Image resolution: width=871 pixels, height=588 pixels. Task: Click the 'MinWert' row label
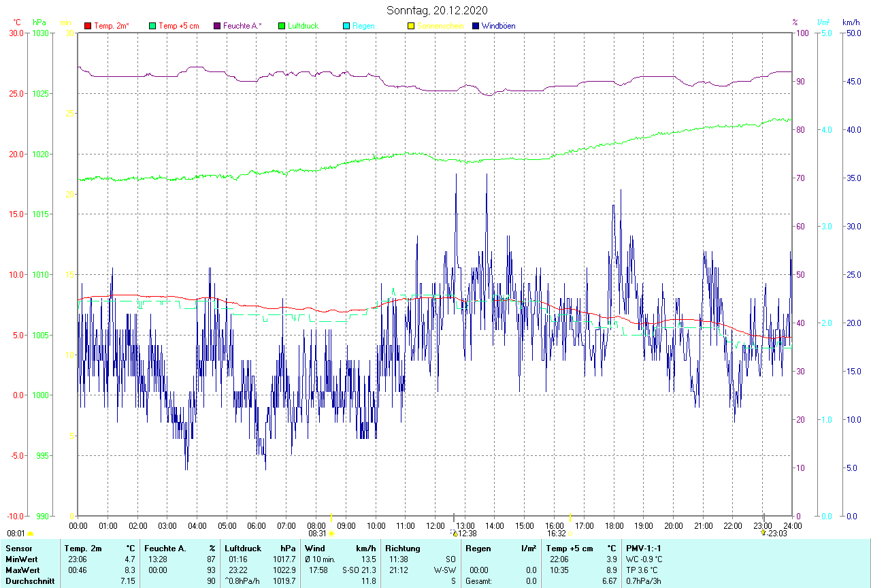pos(21,559)
